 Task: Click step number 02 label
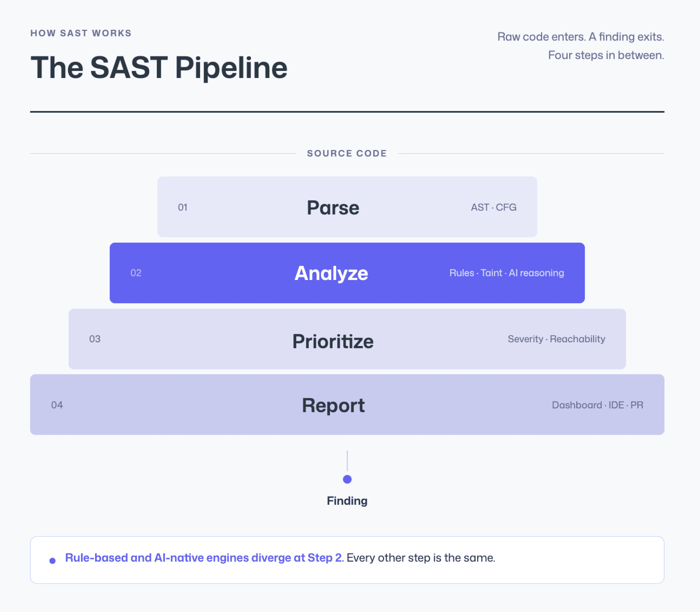click(136, 273)
